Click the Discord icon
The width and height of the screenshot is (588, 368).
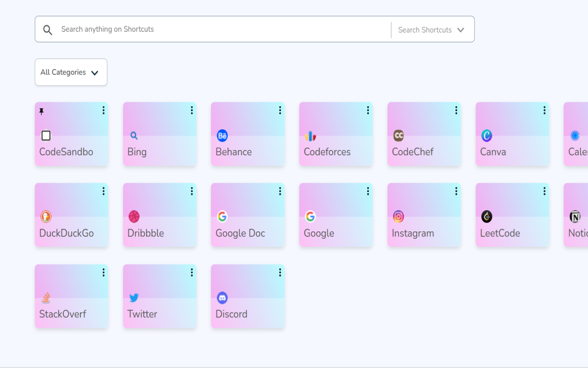[222, 298]
